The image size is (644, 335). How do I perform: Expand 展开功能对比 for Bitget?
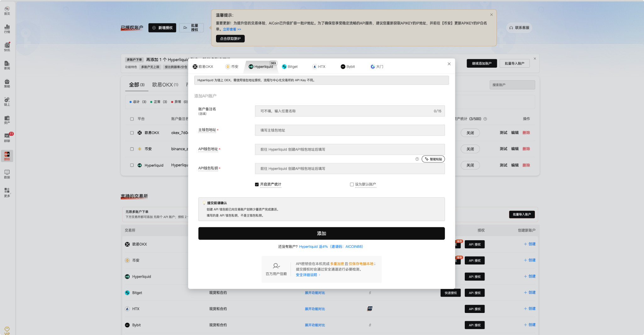(x=315, y=293)
